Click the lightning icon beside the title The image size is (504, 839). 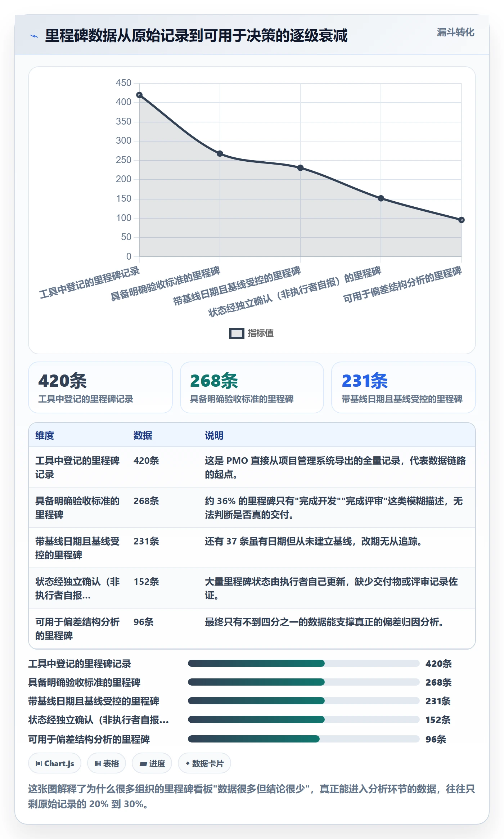click(x=34, y=36)
